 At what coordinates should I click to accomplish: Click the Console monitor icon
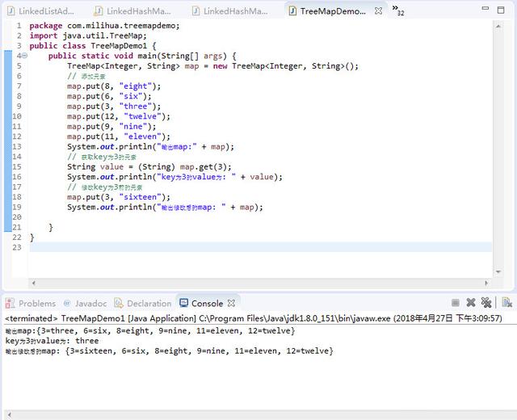pos(183,303)
